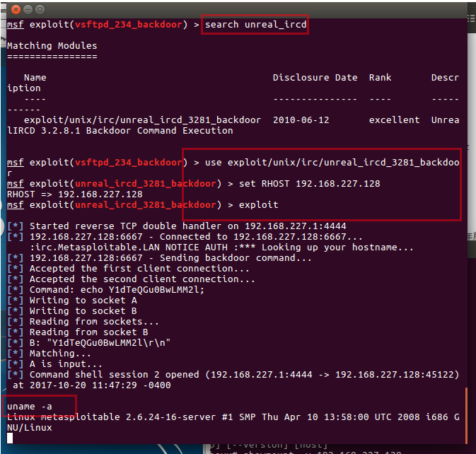This screenshot has height=454, width=476.
Task: Click the terminal scrollbar handle
Action: (x=466, y=415)
